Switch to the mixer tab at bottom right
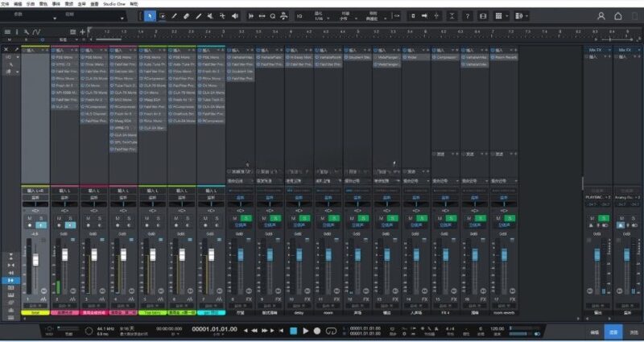The height and width of the screenshot is (342, 644). tap(613, 332)
